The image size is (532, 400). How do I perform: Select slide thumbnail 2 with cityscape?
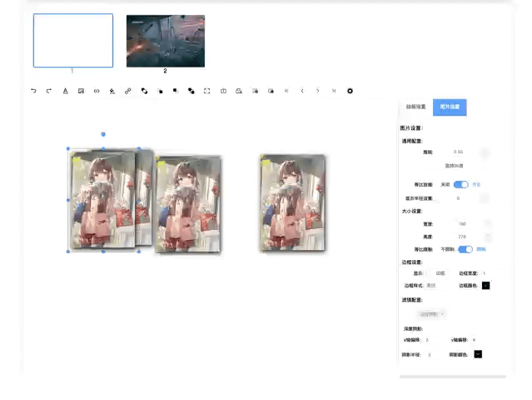(166, 41)
